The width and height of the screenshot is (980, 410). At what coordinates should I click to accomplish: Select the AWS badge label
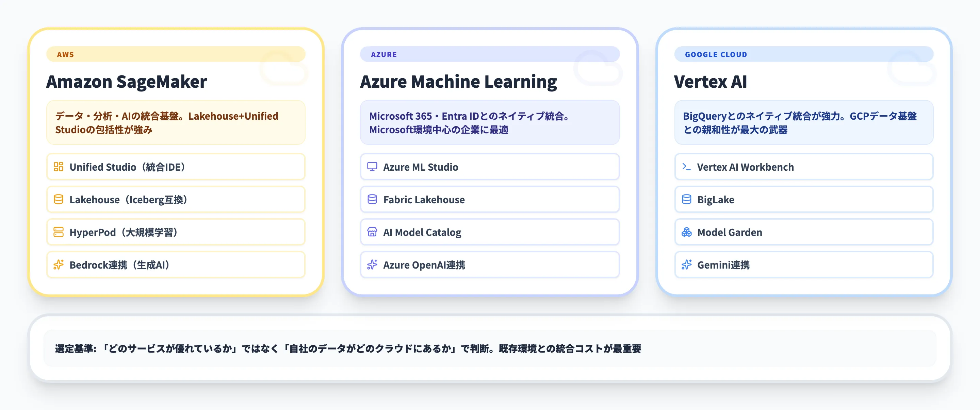pyautogui.click(x=65, y=54)
